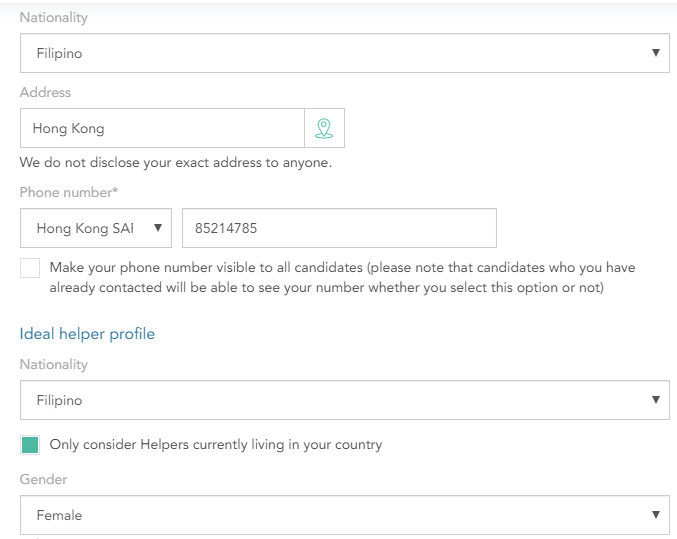Click the 'Address' field label
The height and width of the screenshot is (539, 677).
[45, 92]
